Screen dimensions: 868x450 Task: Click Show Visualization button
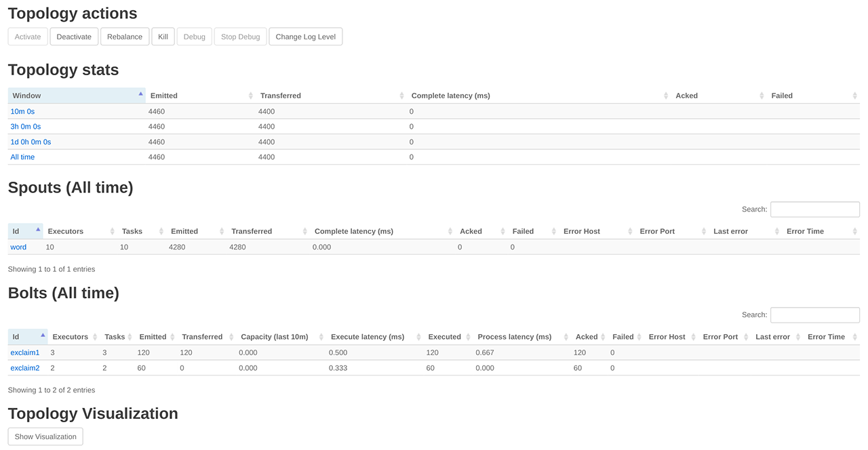point(45,436)
